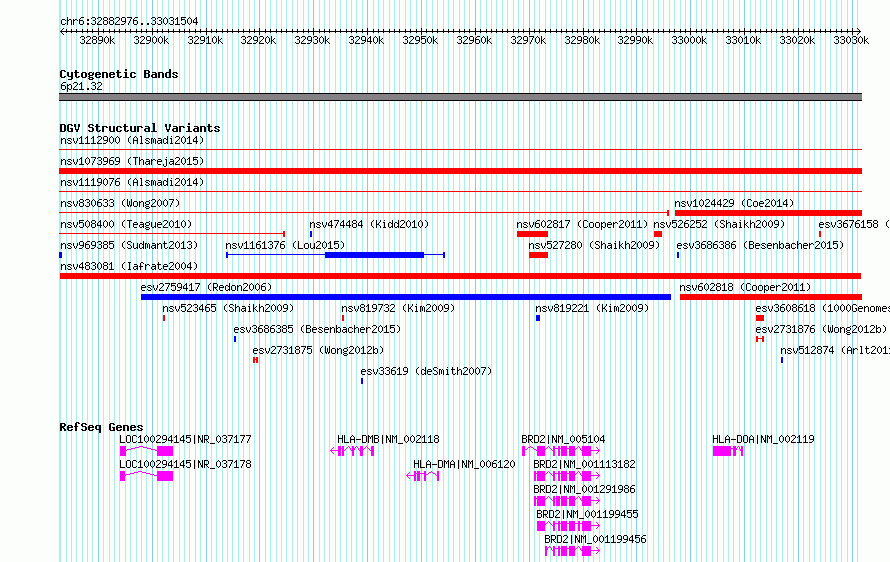Open BRD2|NM_005104 gene glyph
Viewport: 890px width, 562px height.
(561, 451)
